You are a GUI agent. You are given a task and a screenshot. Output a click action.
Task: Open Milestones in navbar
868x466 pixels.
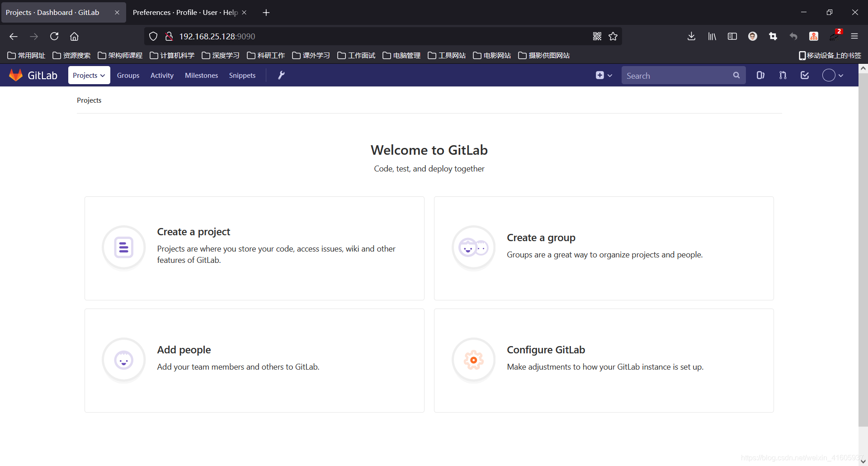[201, 75]
